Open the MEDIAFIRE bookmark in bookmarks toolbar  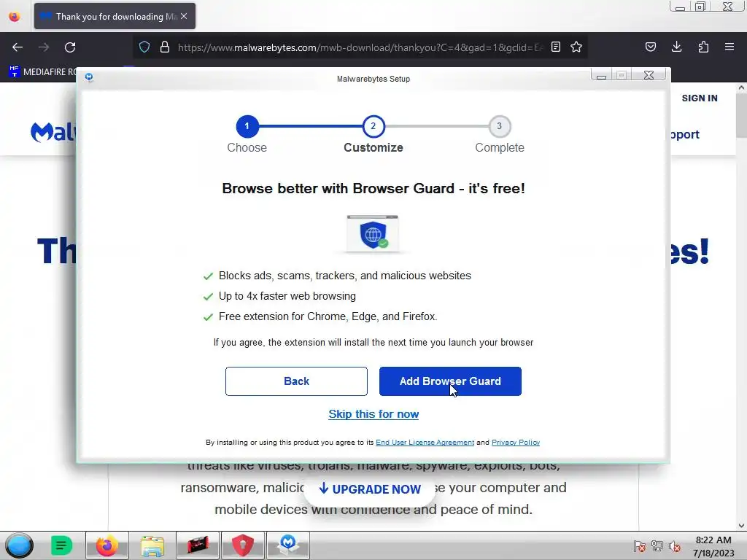coord(43,72)
